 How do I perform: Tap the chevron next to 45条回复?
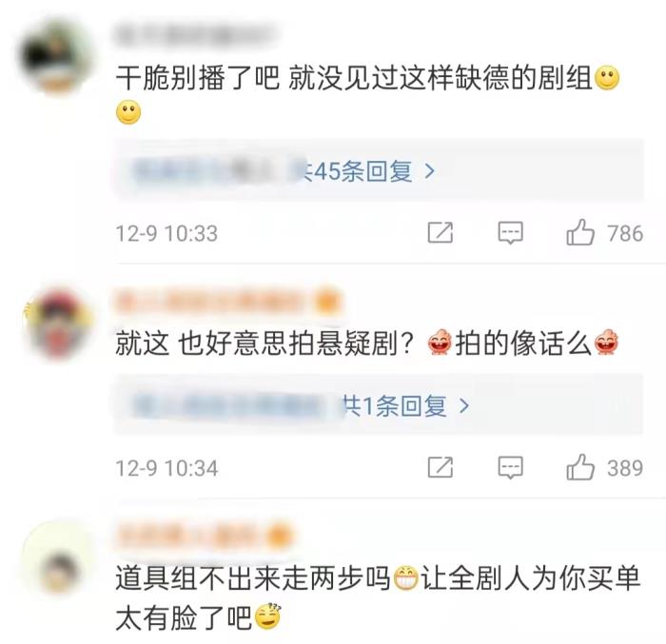(430, 171)
